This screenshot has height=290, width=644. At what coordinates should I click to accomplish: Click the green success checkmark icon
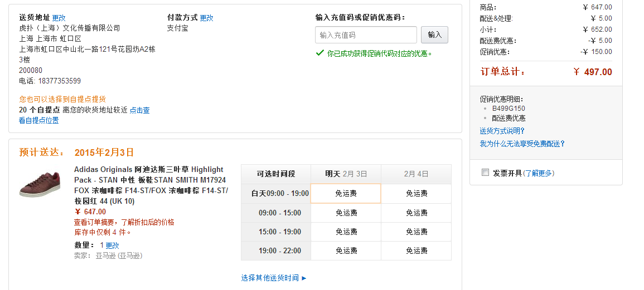320,53
